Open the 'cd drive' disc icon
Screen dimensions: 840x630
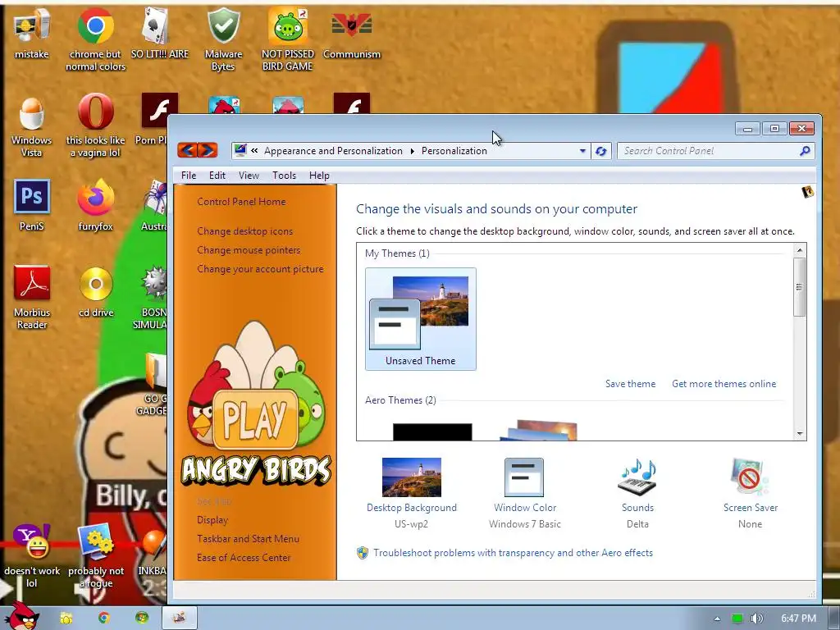[x=96, y=292]
